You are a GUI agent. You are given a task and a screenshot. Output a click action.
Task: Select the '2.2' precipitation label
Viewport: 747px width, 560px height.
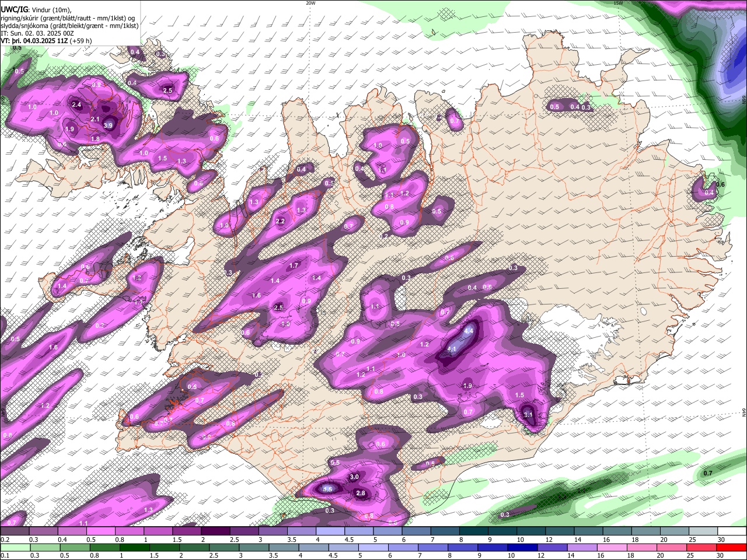point(280,221)
